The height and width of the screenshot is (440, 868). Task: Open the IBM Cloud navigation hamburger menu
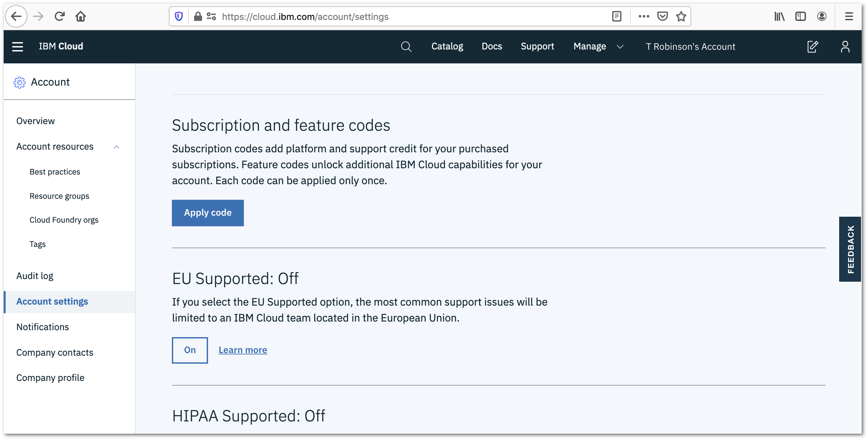pyautogui.click(x=18, y=46)
